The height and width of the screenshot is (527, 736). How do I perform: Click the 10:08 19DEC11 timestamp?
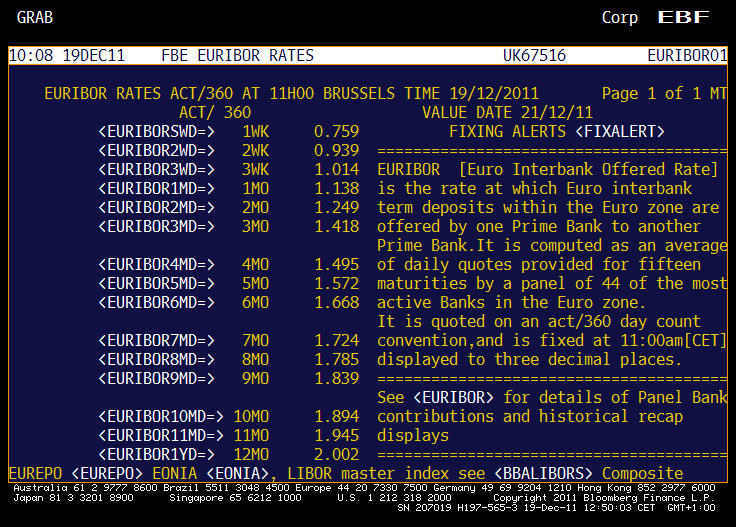67,56
